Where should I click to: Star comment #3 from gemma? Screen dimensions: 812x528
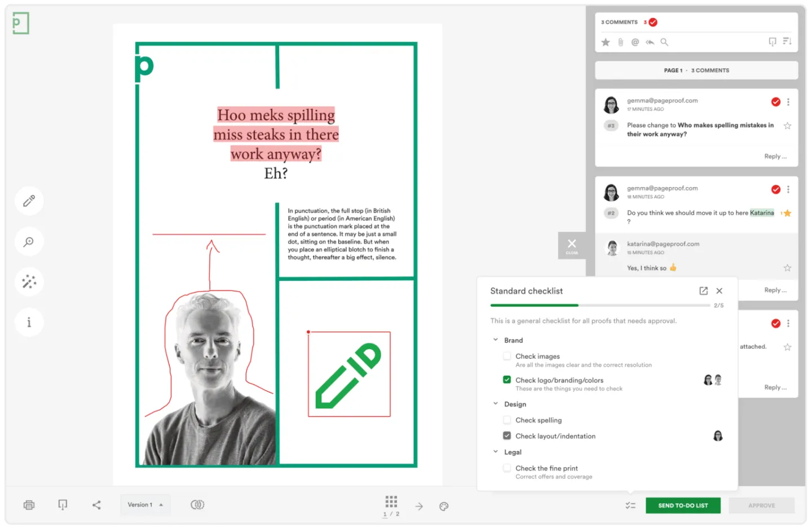coord(787,126)
